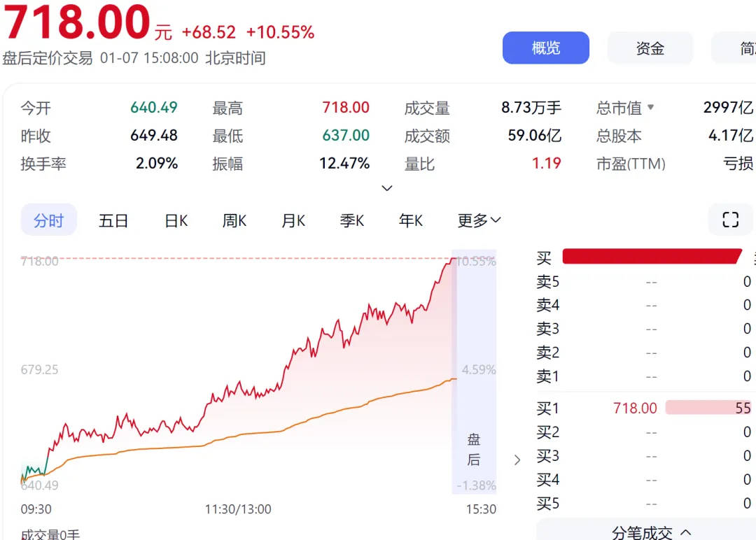Screen dimensions: 756x540
Task: Open the right-arrow beside the order book
Action: [x=517, y=460]
